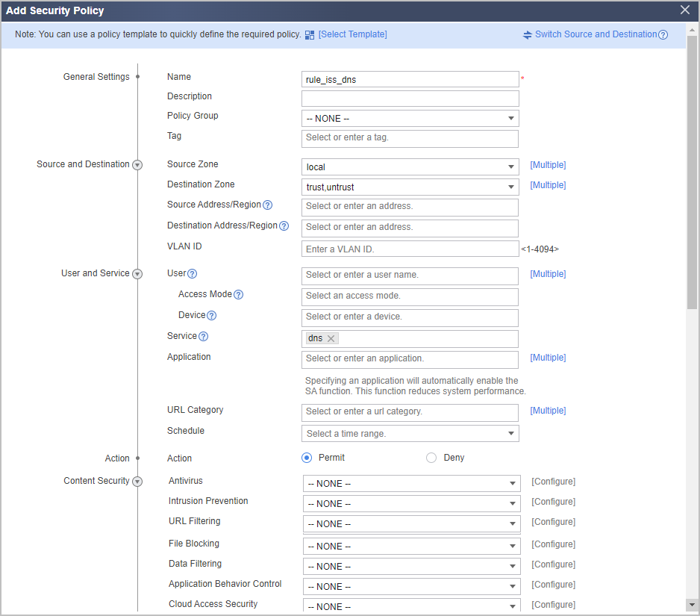Image resolution: width=700 pixels, height=616 pixels.
Task: Open help for Switch Source and Destination
Action: tap(663, 35)
